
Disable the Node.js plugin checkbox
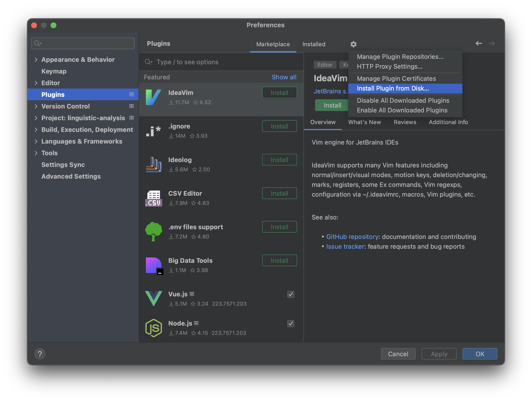[290, 324]
